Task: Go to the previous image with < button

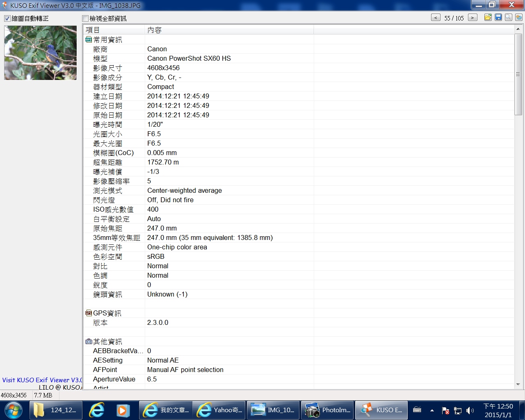Action: pyautogui.click(x=436, y=18)
